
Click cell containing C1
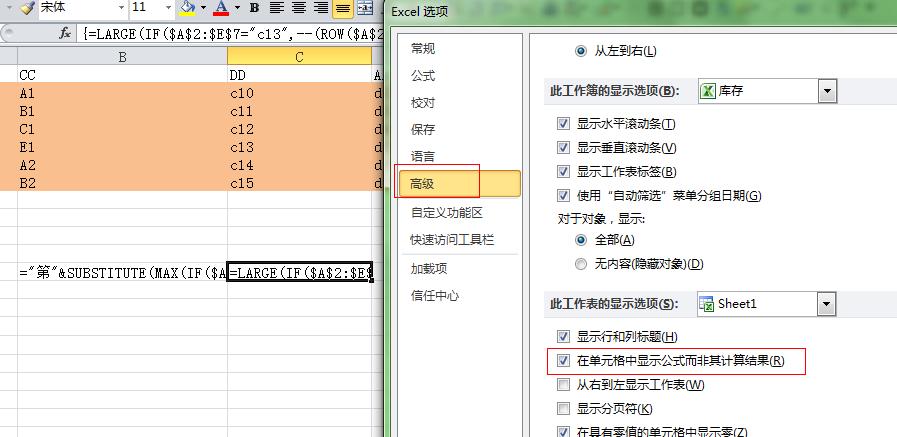tap(122, 129)
